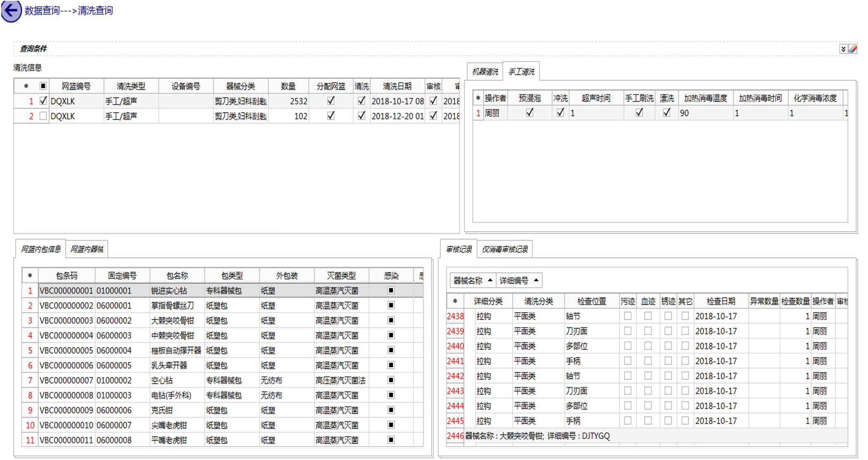Toggle 污迹 checkbox in row 2438

627,316
